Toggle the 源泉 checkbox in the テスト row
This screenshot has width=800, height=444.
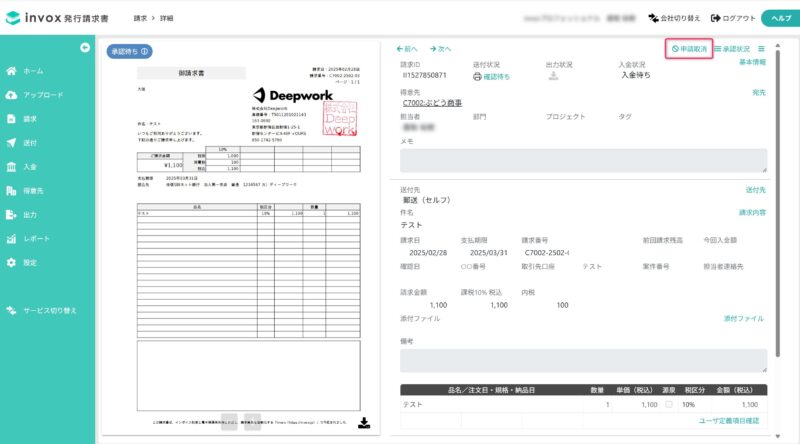(668, 404)
